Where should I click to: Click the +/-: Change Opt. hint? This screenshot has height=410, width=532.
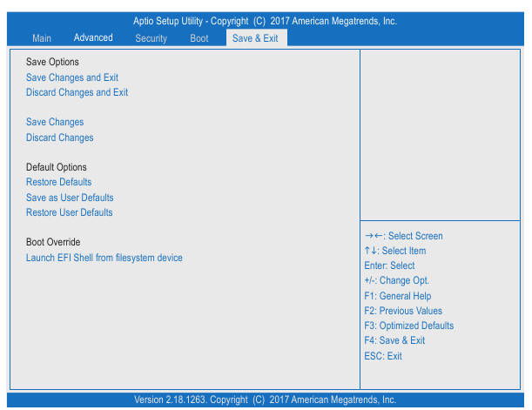[x=396, y=280]
